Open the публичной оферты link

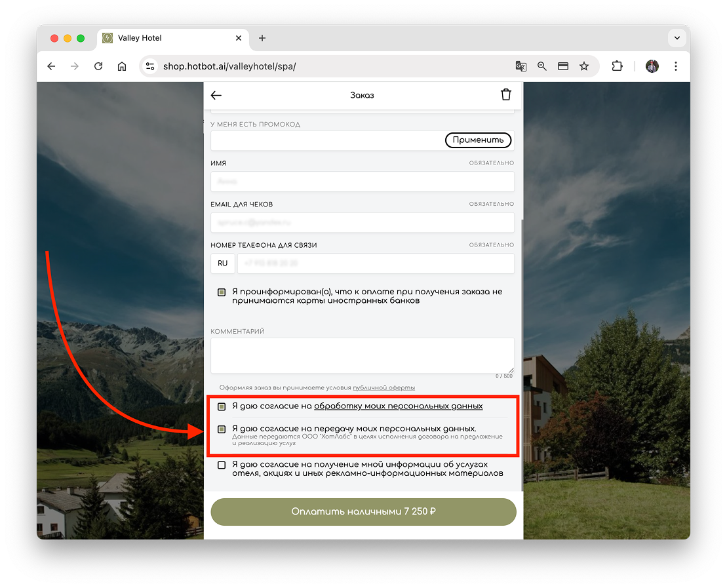[x=384, y=387]
